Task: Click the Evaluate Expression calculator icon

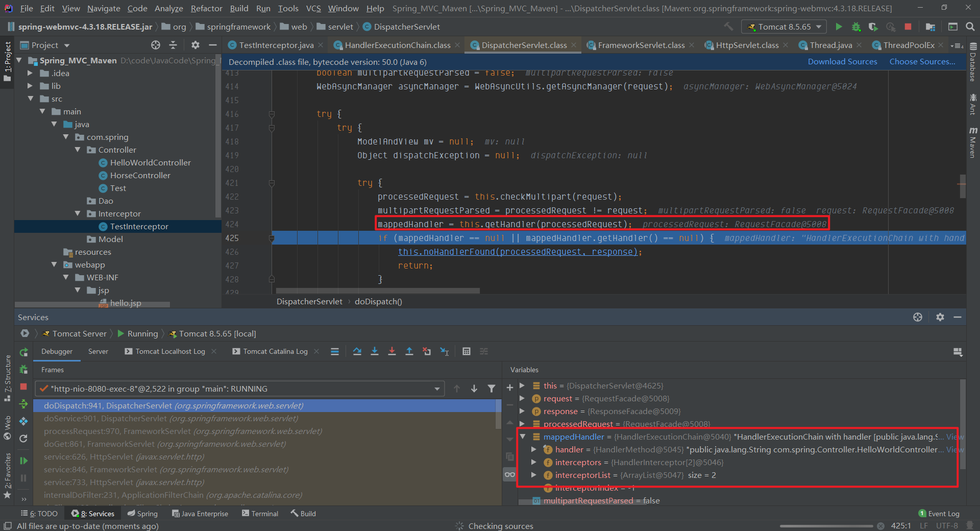Action: (x=466, y=351)
